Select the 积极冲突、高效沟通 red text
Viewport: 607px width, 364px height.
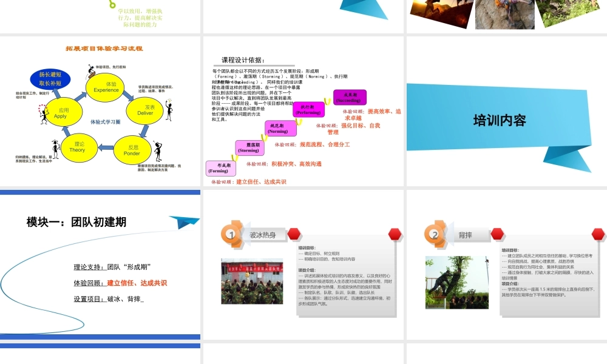(x=296, y=164)
